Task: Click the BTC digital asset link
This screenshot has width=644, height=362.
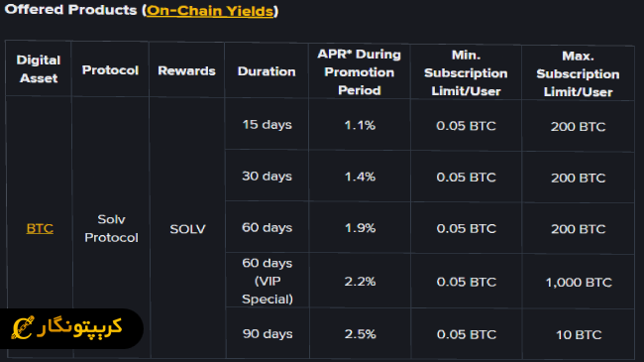Action: tap(40, 228)
